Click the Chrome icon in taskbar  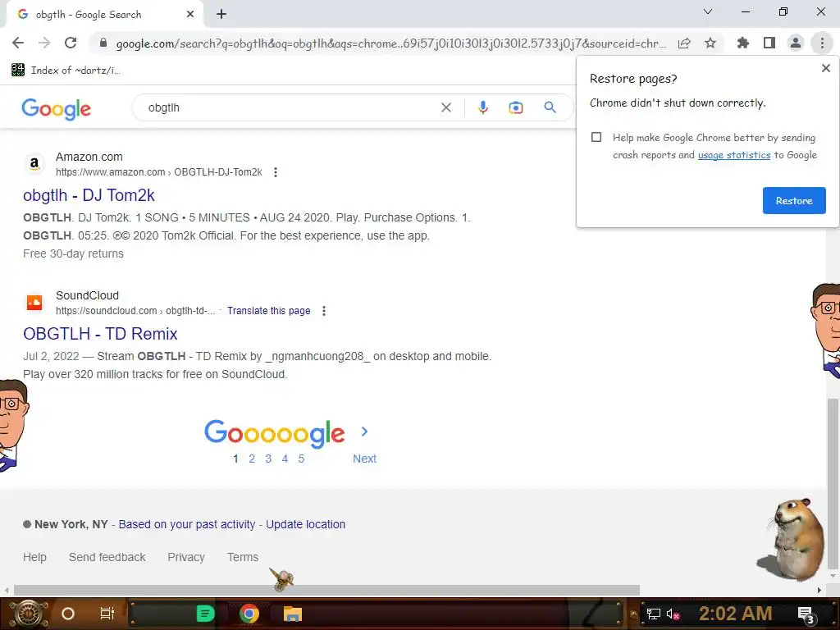(x=249, y=614)
